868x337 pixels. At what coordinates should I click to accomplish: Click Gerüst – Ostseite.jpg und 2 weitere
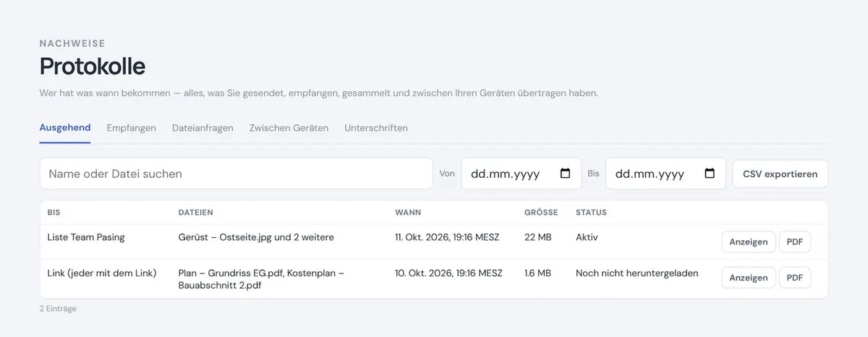tap(256, 237)
